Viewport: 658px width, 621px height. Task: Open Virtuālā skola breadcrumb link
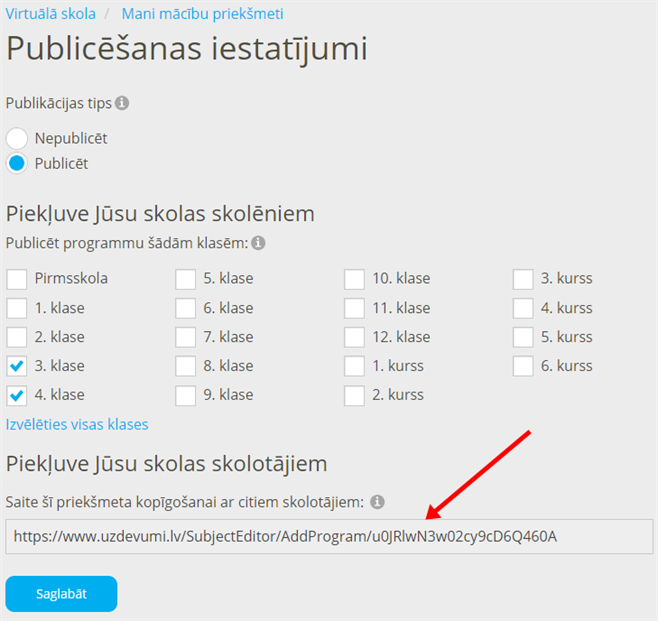51,14
